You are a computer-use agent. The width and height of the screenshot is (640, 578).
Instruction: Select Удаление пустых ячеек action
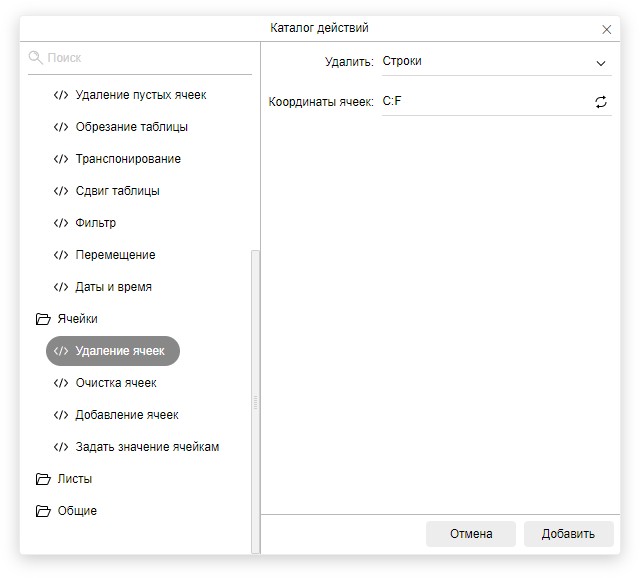click(140, 95)
